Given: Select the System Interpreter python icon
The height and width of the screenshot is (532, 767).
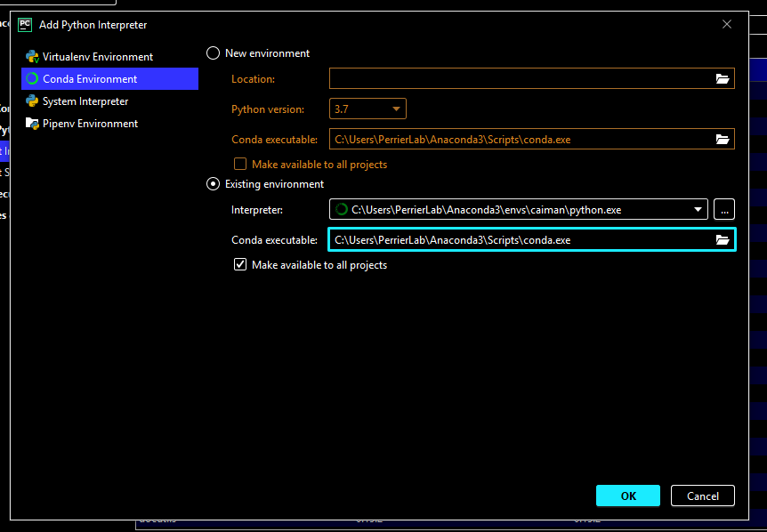Looking at the screenshot, I should (33, 101).
